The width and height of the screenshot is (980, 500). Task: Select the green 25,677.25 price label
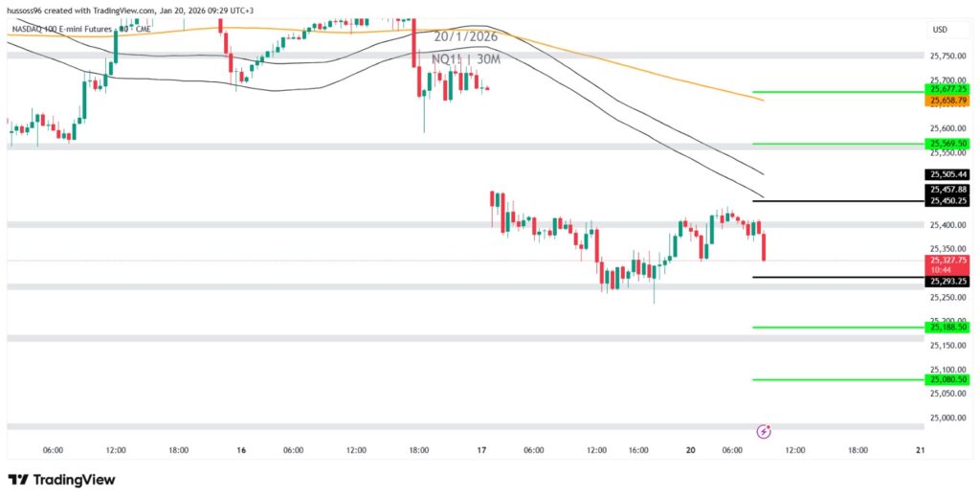[947, 89]
